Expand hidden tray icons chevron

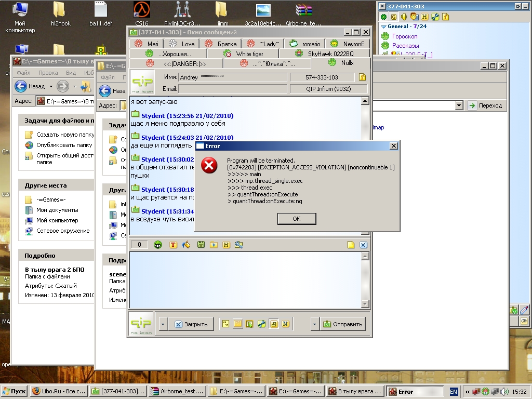[x=468, y=392]
